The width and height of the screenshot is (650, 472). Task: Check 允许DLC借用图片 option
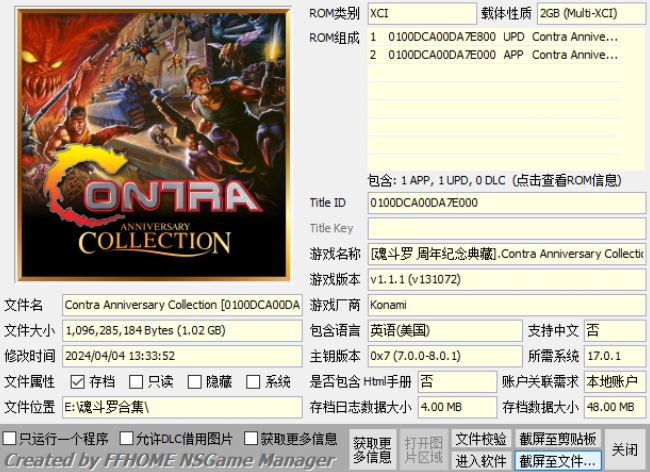click(x=126, y=438)
